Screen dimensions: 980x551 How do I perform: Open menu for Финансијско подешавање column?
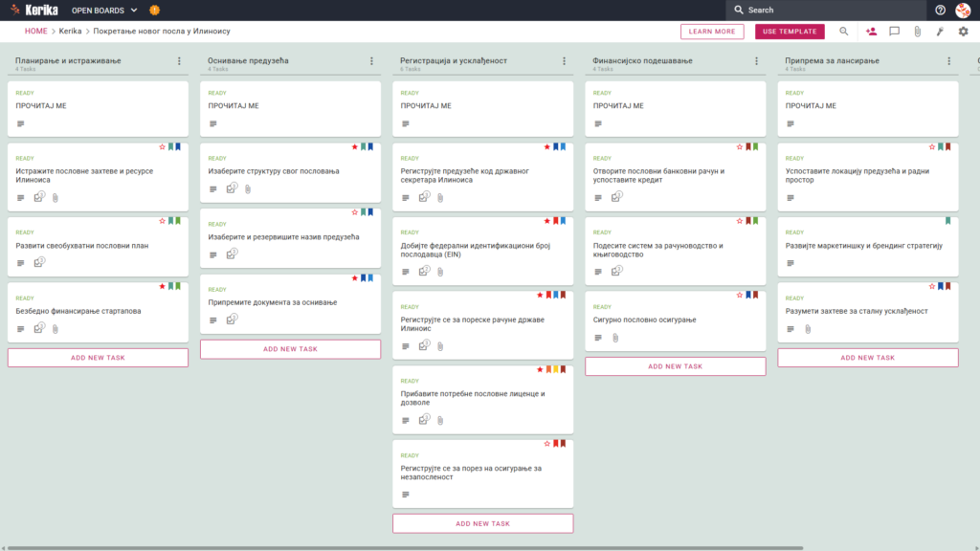click(x=757, y=61)
